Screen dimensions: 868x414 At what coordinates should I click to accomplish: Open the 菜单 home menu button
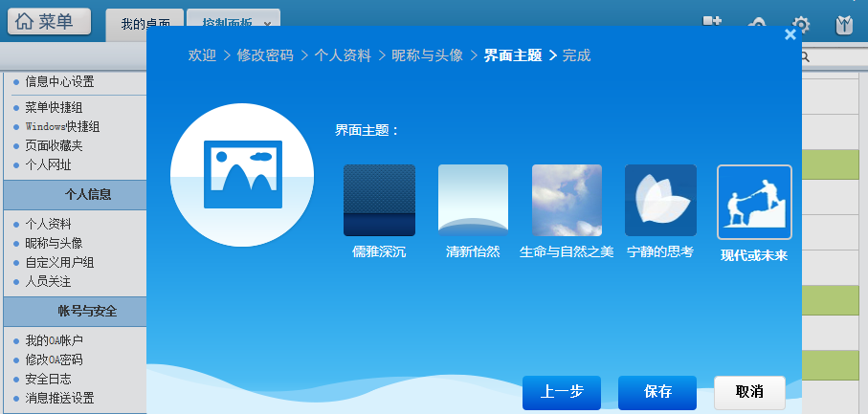click(50, 22)
